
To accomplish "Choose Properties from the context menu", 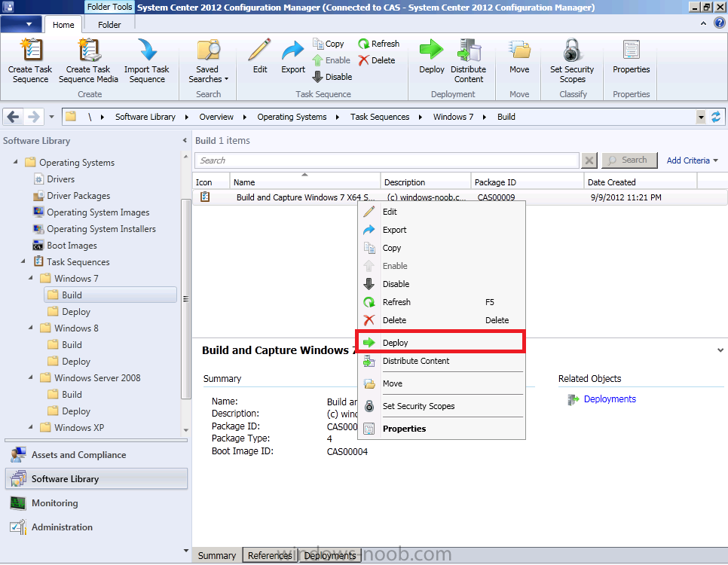I will pos(441,429).
